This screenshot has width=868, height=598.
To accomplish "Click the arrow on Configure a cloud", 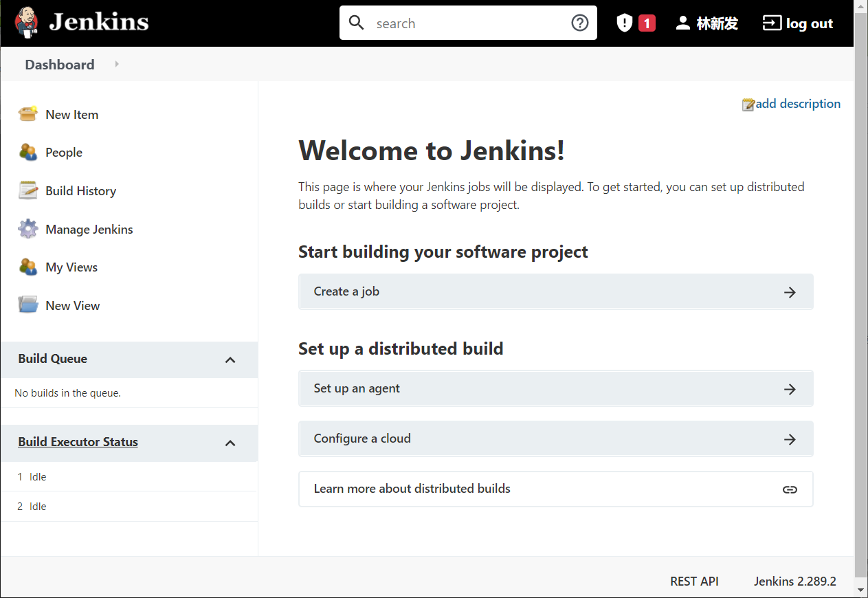I will pyautogui.click(x=790, y=439).
